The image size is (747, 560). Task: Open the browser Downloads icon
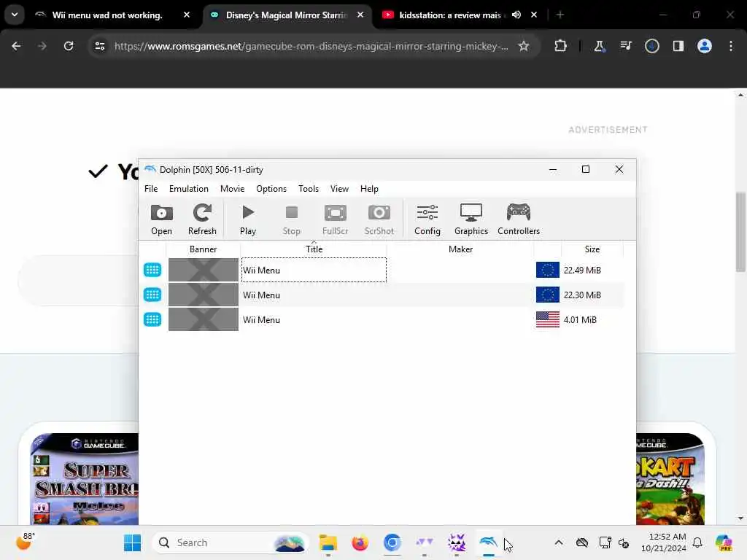click(652, 46)
